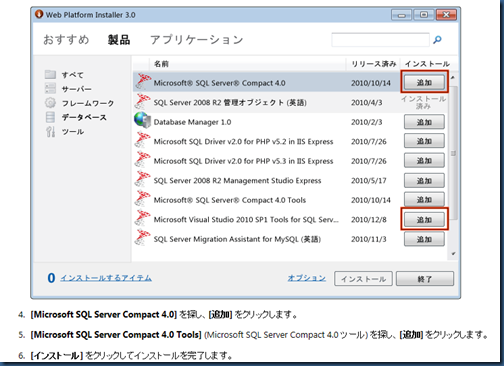Sort by インストール column header
This screenshot has width=504, height=366.
tap(427, 64)
